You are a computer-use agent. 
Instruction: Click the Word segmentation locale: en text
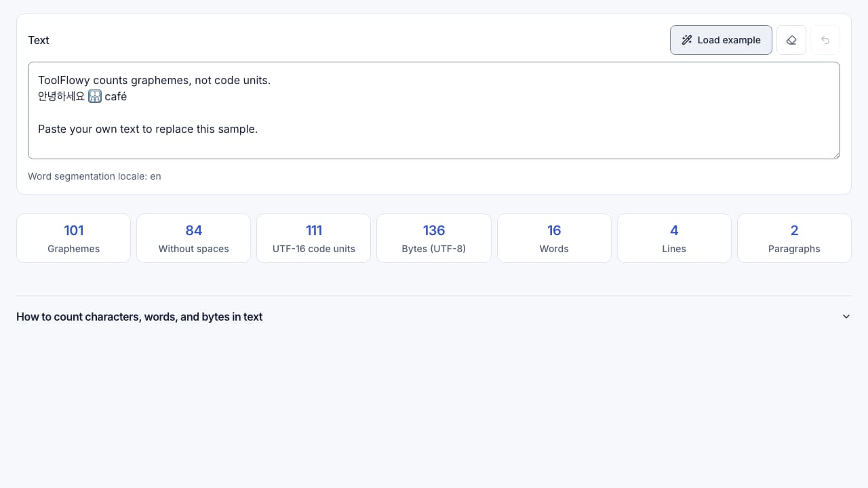tap(94, 176)
